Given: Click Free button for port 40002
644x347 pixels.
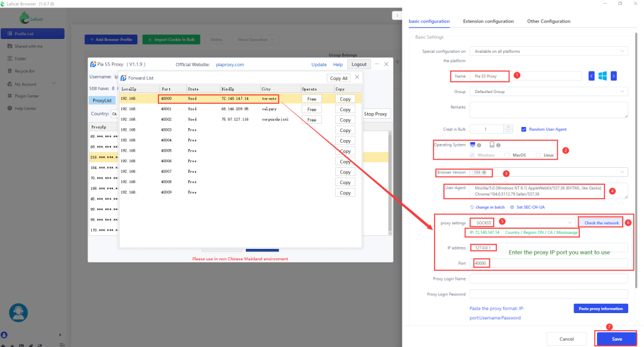Looking at the screenshot, I should pyautogui.click(x=312, y=120).
